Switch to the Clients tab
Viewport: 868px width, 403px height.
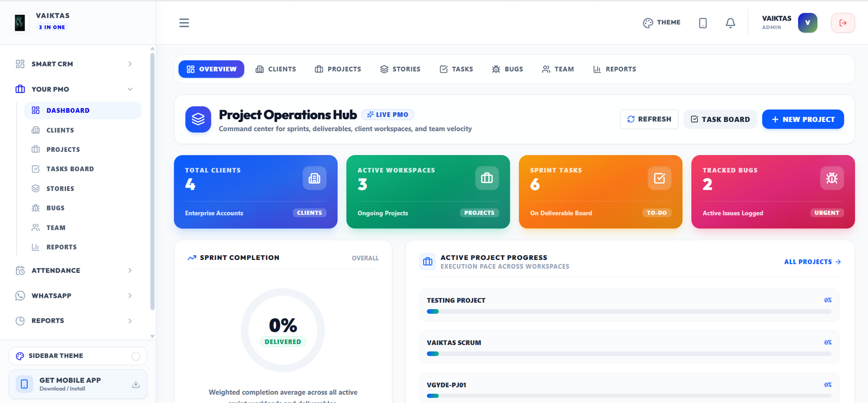coord(276,69)
